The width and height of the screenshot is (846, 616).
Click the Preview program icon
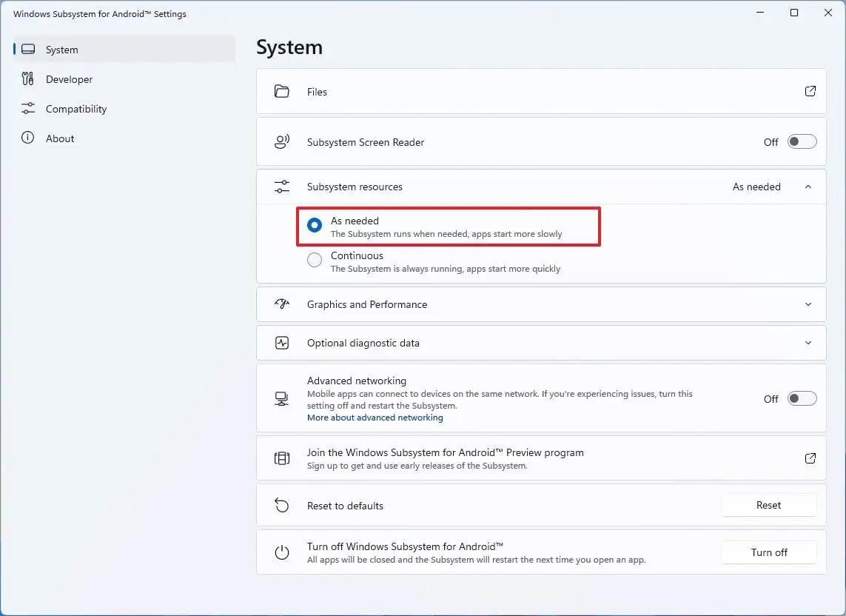(282, 458)
